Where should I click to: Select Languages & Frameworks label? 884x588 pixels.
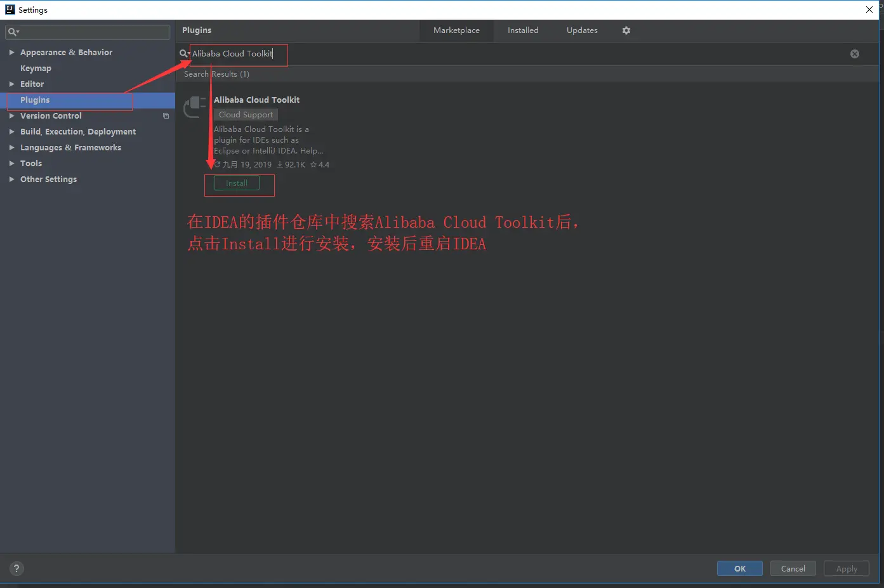coord(70,148)
